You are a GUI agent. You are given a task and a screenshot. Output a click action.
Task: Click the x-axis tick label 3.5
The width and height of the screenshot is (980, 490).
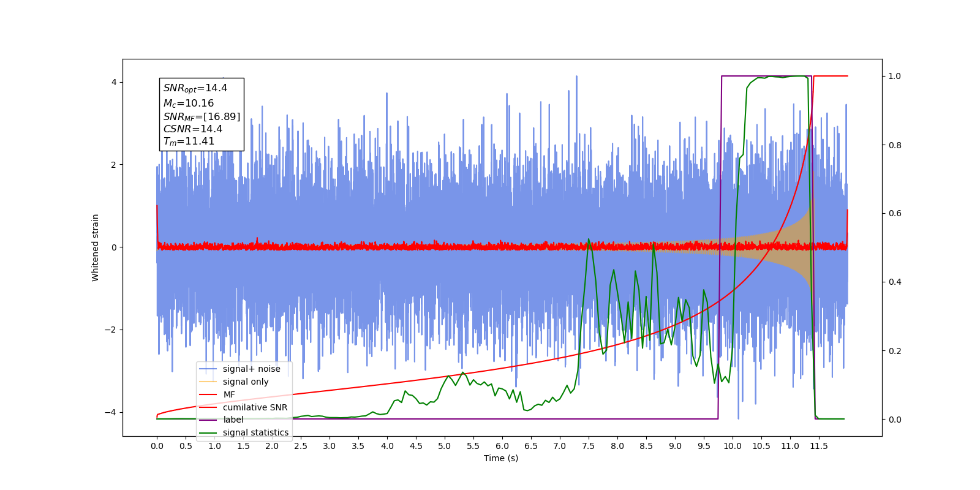point(358,446)
